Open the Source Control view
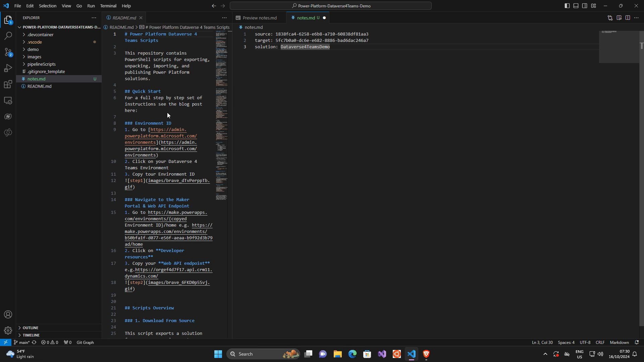 point(8,52)
